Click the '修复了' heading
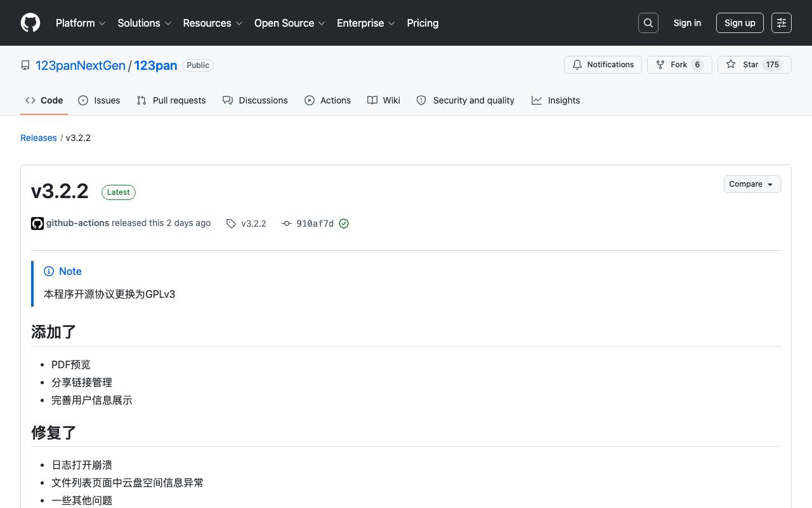 click(x=54, y=432)
